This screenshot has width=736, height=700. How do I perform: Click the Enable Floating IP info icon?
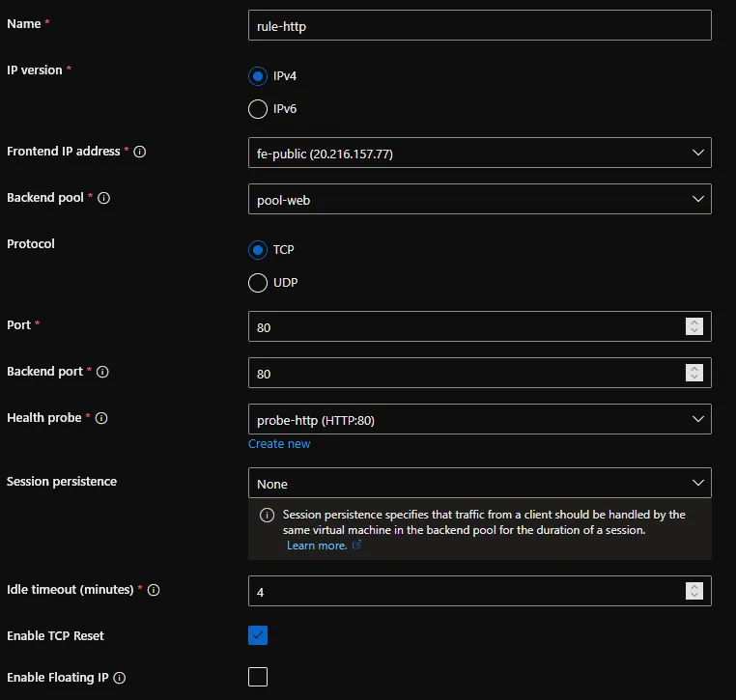click(120, 678)
